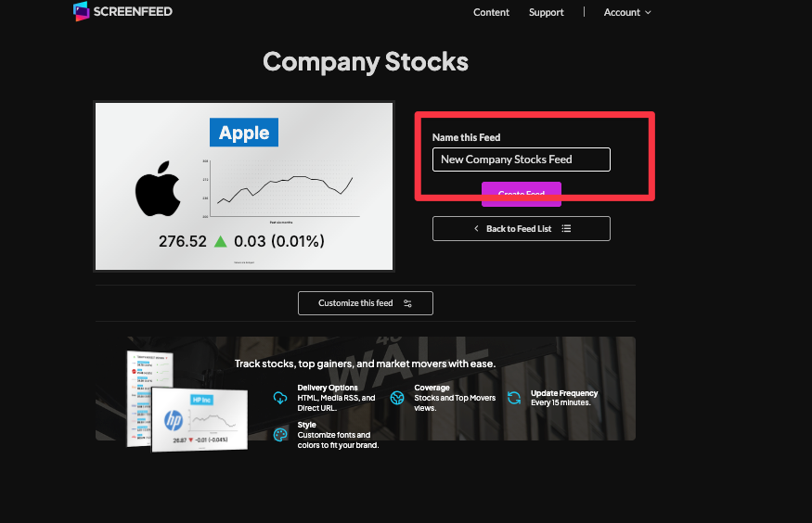Click the list icon beside Back to Feed List
812x523 pixels.
click(566, 228)
